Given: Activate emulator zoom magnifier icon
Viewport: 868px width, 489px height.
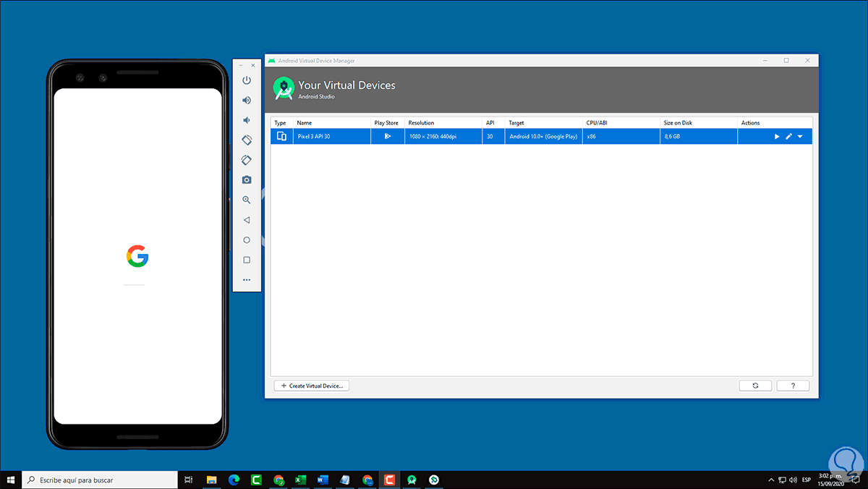Looking at the screenshot, I should pos(247,200).
